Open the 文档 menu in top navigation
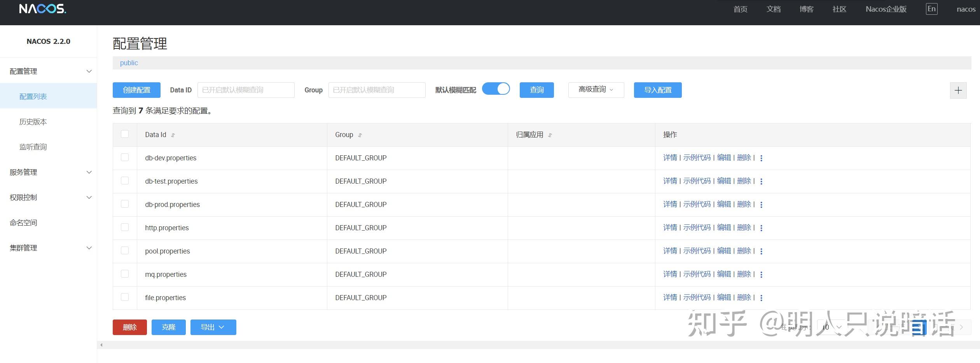Image resolution: width=980 pixels, height=363 pixels. coord(773,9)
